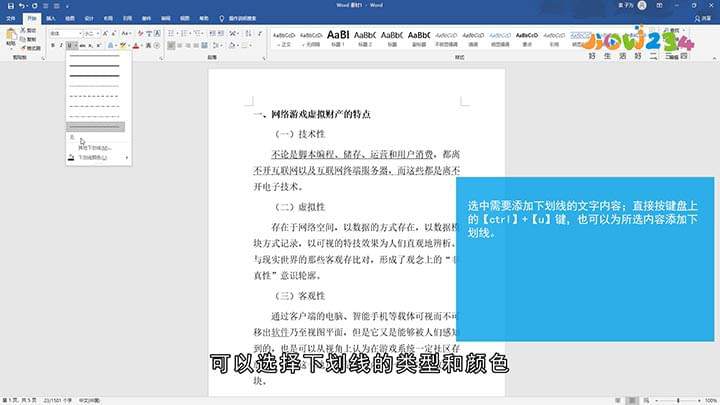Click the line spacing icon

click(216, 45)
